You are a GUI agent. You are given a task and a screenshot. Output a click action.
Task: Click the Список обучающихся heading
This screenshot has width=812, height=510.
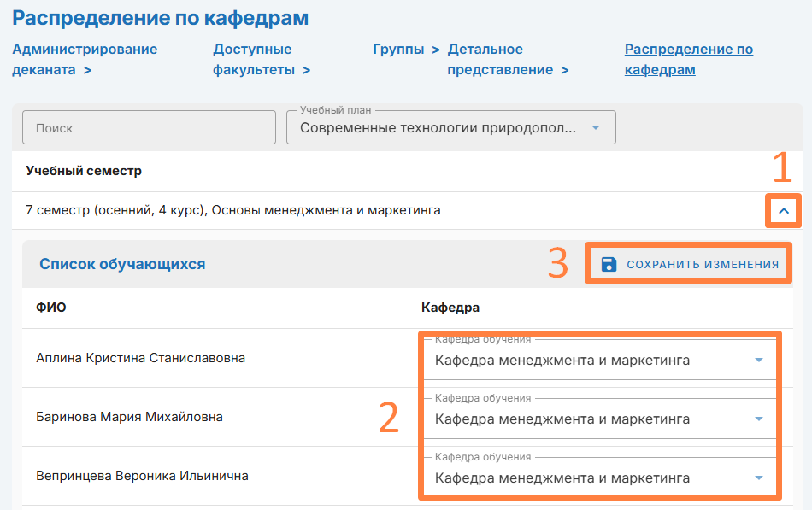pos(122,264)
